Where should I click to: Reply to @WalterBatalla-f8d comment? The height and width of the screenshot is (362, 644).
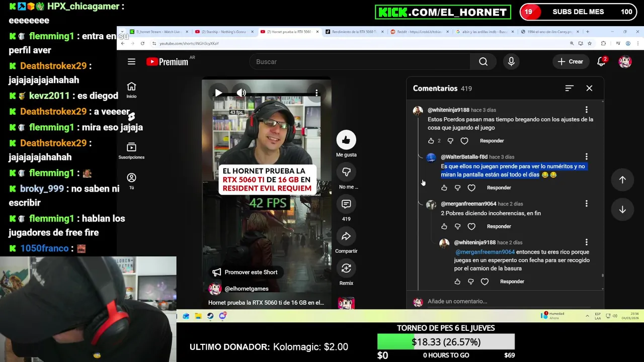coord(499,188)
